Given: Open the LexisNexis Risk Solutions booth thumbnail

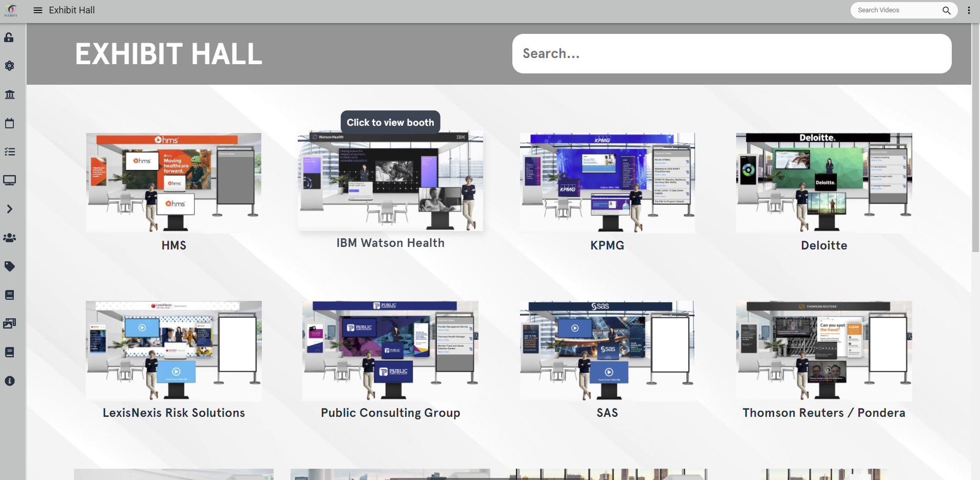Looking at the screenshot, I should tap(174, 351).
